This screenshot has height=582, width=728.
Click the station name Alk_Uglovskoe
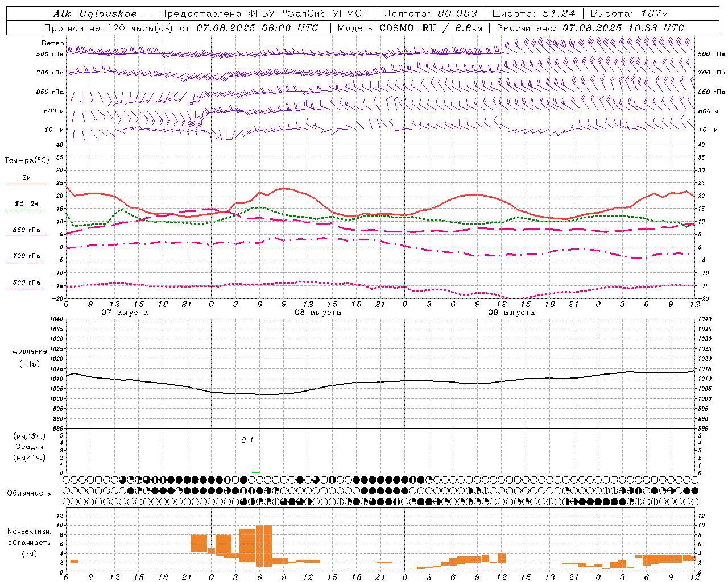pyautogui.click(x=95, y=14)
